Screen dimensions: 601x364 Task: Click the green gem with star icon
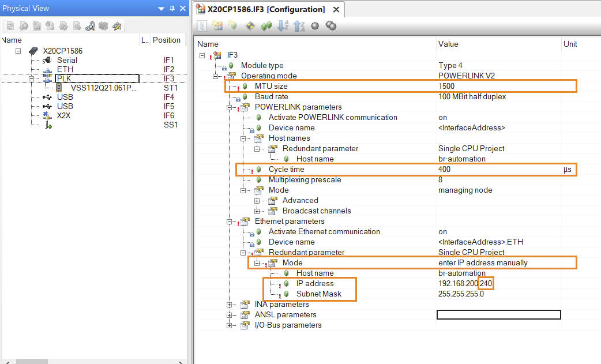tap(233, 26)
